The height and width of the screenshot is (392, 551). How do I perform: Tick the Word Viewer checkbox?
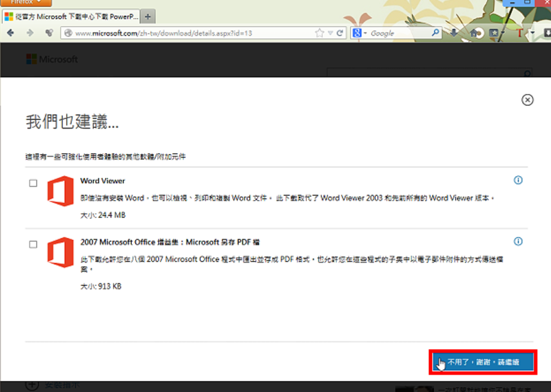33,183
